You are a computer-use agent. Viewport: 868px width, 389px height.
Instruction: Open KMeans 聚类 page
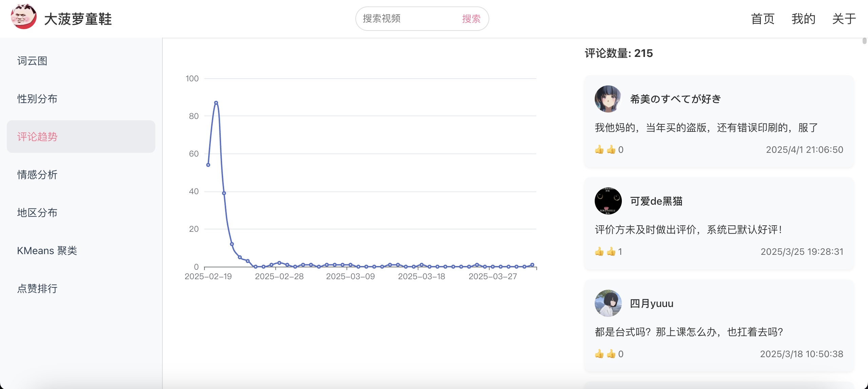[47, 251]
